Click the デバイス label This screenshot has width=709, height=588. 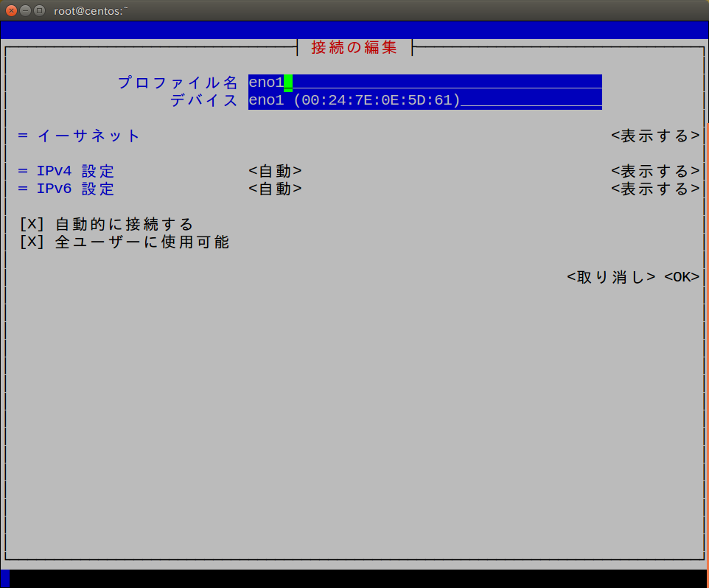click(204, 100)
